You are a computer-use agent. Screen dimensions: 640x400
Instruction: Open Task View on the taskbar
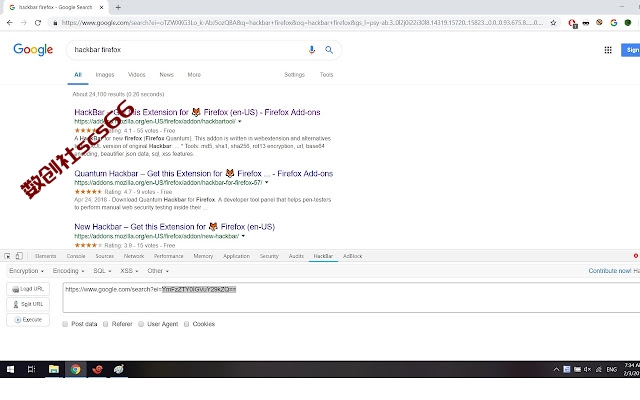point(31,369)
